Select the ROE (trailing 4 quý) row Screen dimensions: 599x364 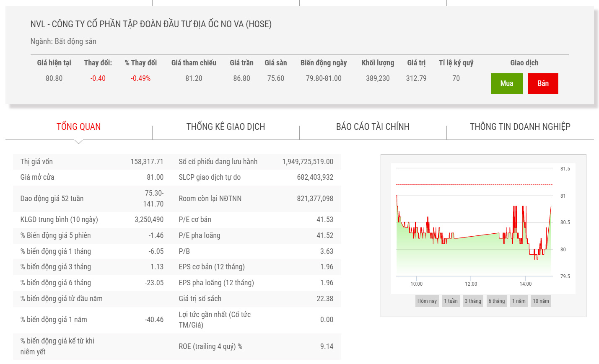click(x=256, y=346)
